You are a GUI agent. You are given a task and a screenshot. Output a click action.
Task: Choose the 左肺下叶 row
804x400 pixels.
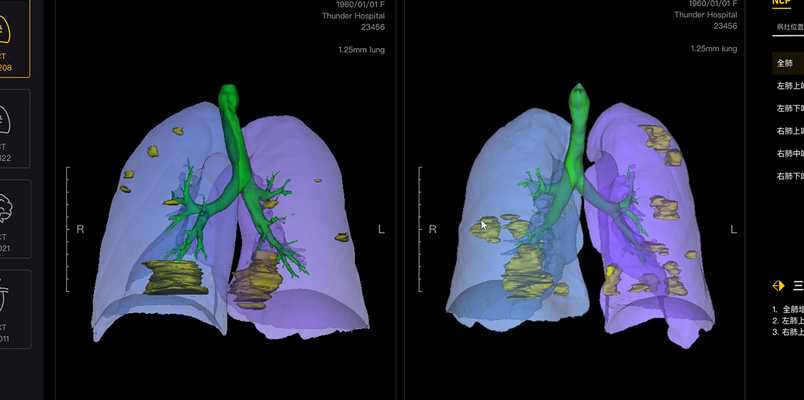789,108
